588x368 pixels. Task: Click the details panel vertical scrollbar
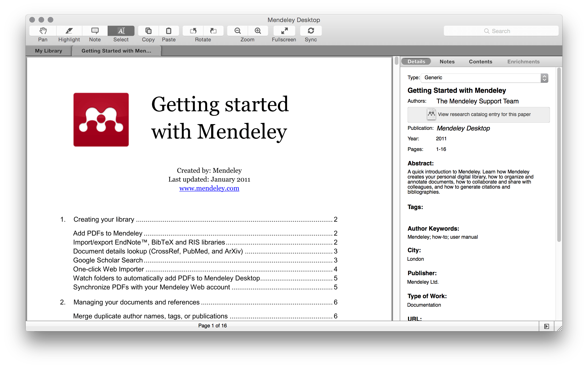point(559,155)
